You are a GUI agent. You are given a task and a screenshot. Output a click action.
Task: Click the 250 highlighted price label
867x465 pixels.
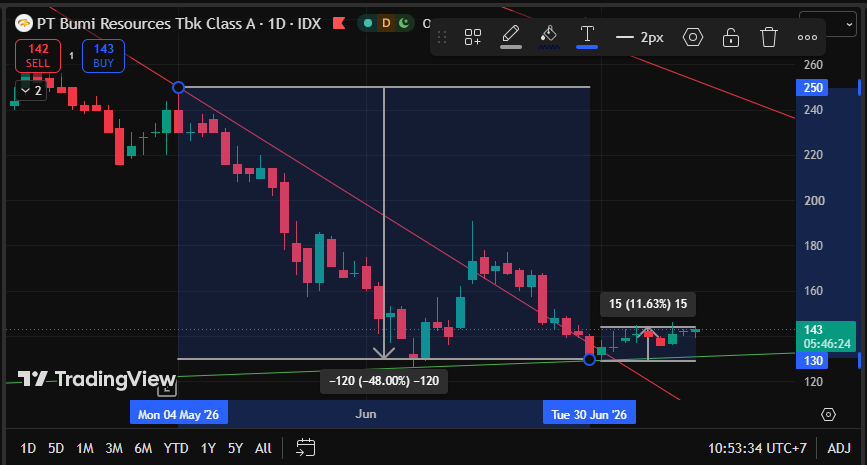[812, 87]
